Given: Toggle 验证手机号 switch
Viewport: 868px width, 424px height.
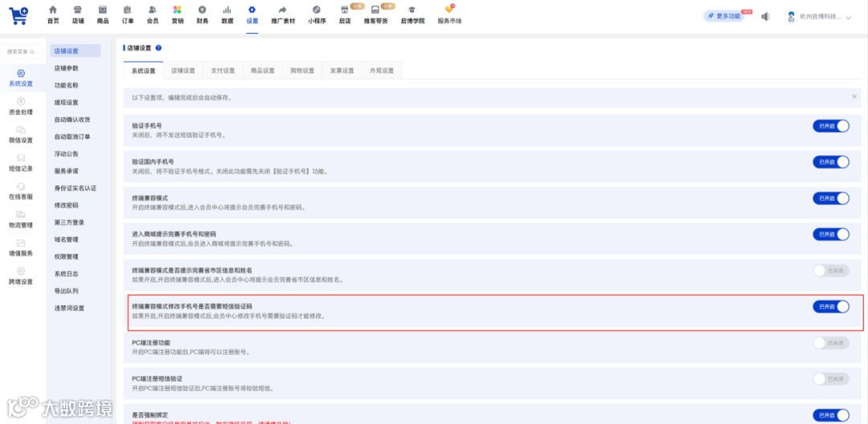Looking at the screenshot, I should [x=830, y=126].
